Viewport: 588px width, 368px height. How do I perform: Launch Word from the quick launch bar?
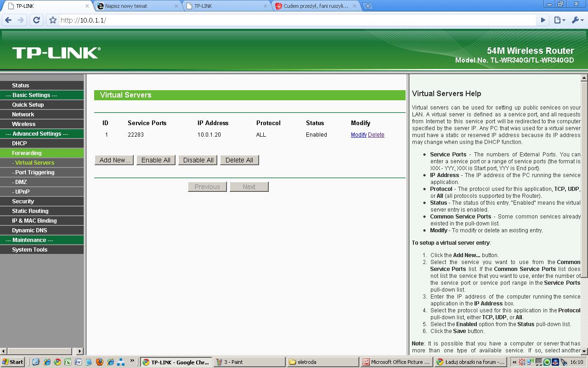[x=79, y=362]
